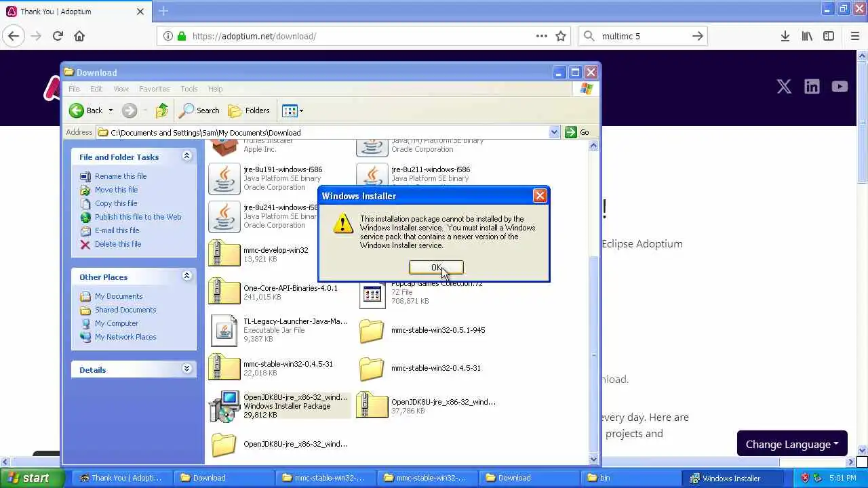Open the Edit menu in Download window
868x488 pixels.
pyautogui.click(x=96, y=89)
